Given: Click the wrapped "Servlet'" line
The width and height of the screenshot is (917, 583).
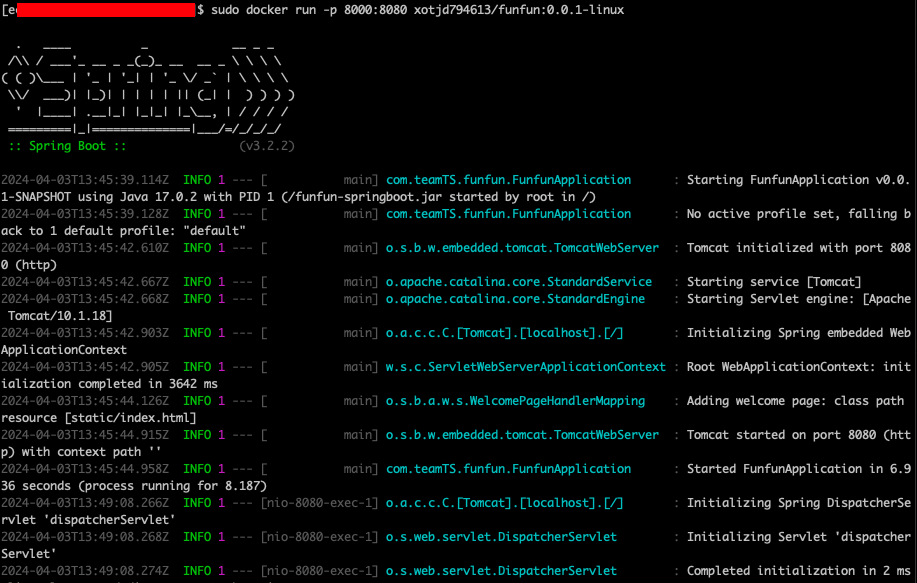Looking at the screenshot, I should tap(29, 554).
